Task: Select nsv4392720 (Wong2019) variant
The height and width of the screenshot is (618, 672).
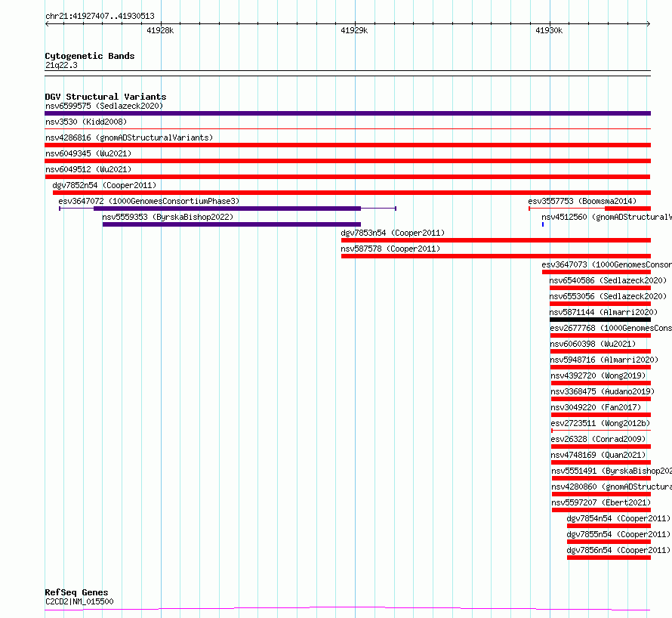Action: (x=598, y=375)
